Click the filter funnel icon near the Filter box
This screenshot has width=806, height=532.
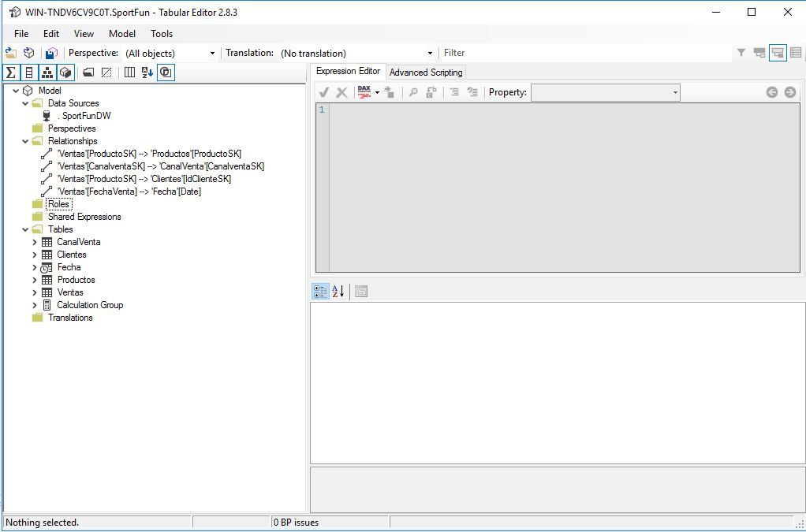[741, 52]
